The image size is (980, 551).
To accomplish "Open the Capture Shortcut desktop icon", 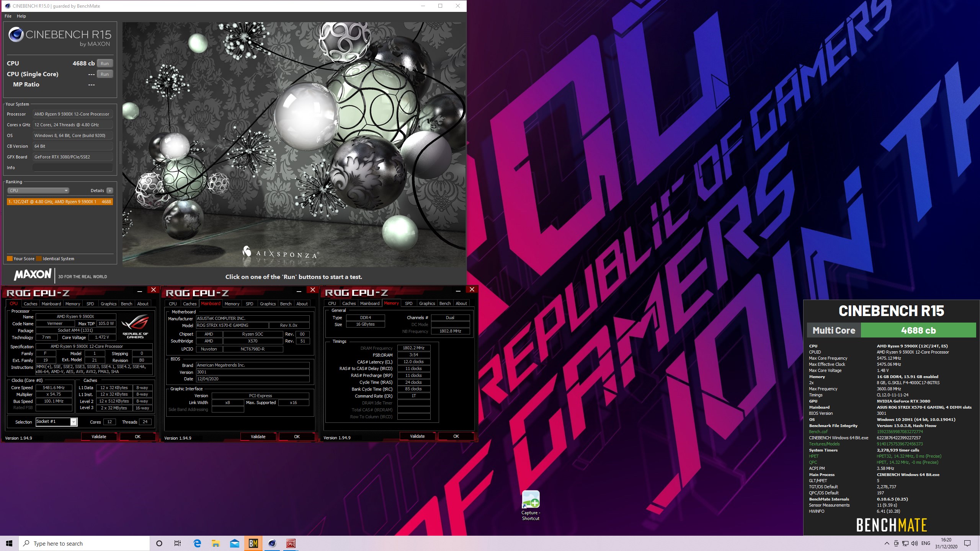I will click(531, 505).
